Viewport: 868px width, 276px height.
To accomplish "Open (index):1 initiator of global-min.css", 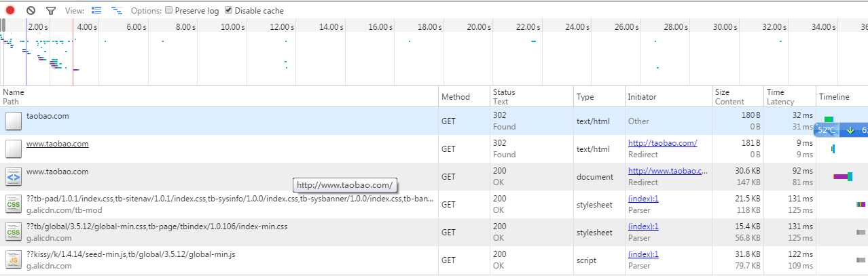I will (x=643, y=226).
